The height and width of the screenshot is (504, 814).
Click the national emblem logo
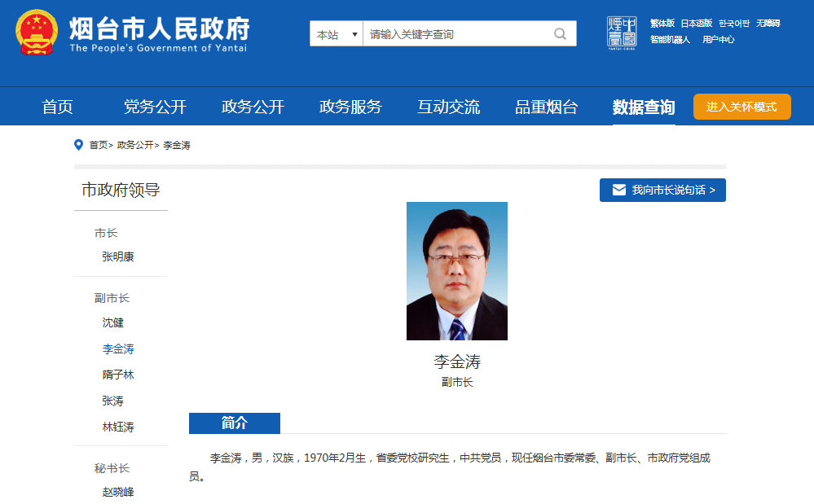point(35,33)
